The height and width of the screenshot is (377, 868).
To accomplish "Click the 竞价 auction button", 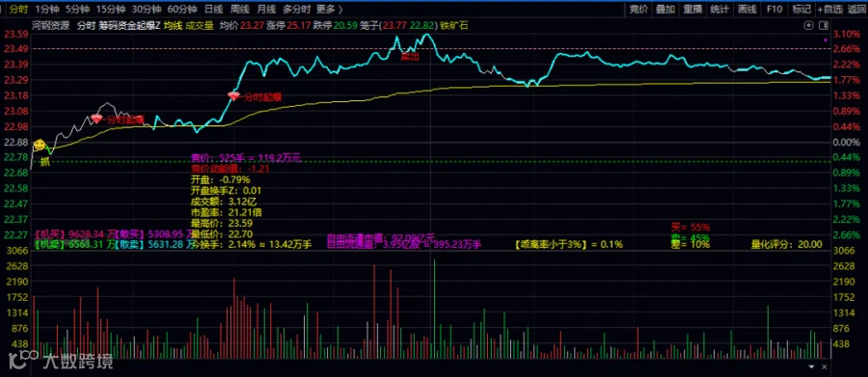I will pyautogui.click(x=638, y=9).
